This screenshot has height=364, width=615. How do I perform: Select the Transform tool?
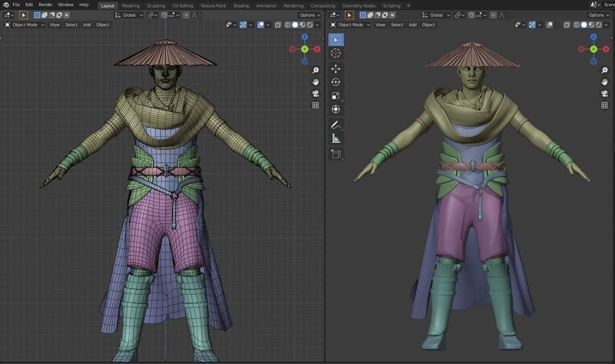(336, 110)
